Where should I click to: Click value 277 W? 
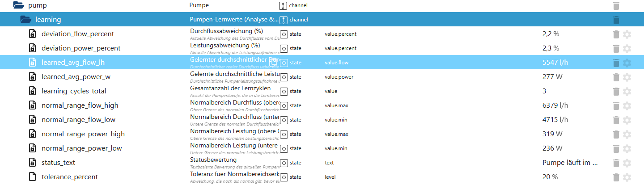pos(552,77)
